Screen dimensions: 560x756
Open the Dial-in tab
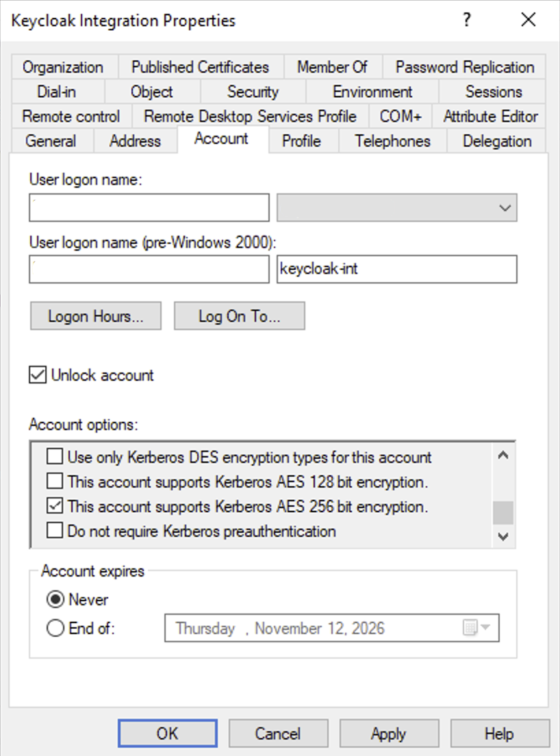pyautogui.click(x=57, y=92)
